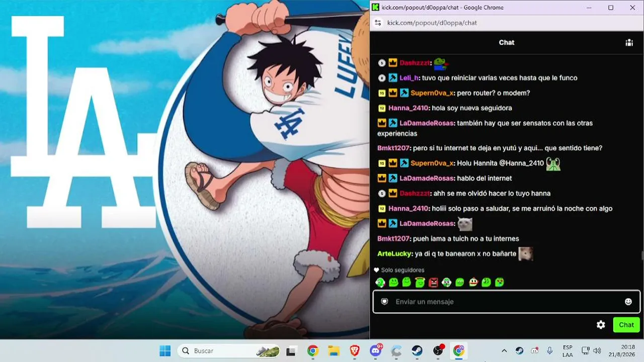Click username Hanna_2410 in 'hola soy nueva' message
This screenshot has width=644, height=362.
click(x=409, y=108)
